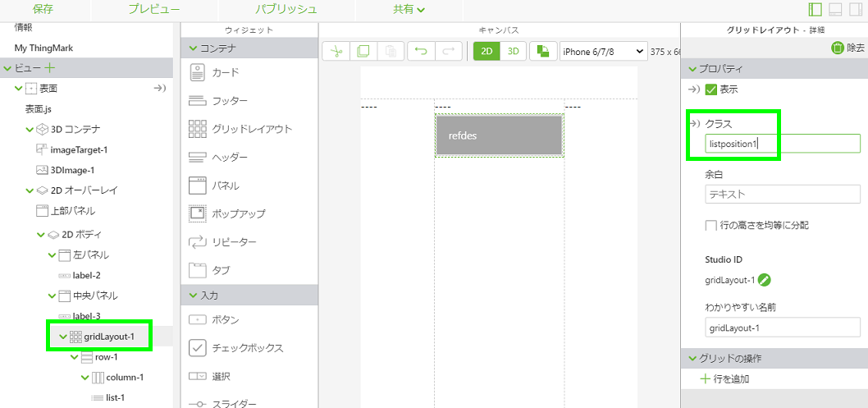
Task: Click the copy icon in canvas toolbar
Action: click(363, 51)
